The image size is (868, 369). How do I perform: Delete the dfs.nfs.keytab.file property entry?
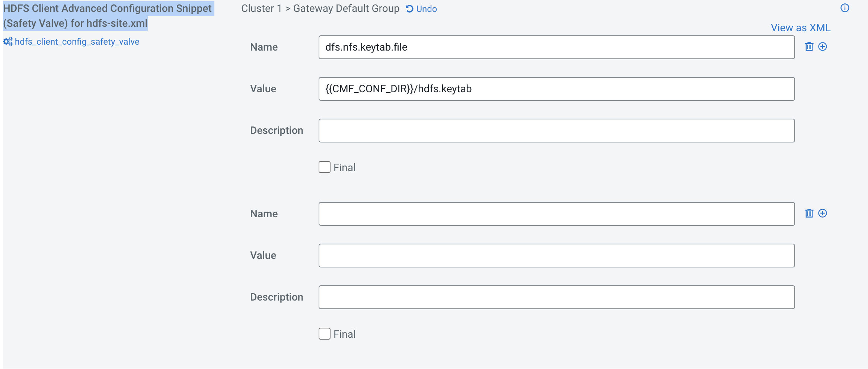[809, 47]
